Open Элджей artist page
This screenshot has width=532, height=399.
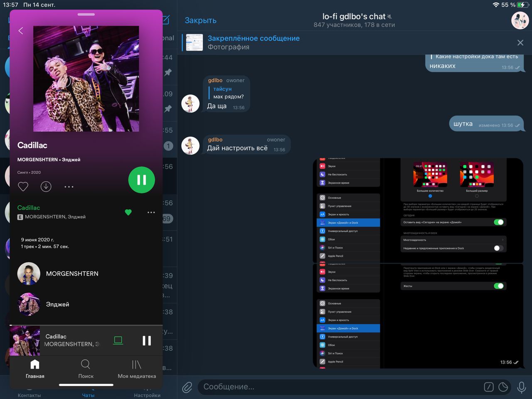[x=43, y=304]
